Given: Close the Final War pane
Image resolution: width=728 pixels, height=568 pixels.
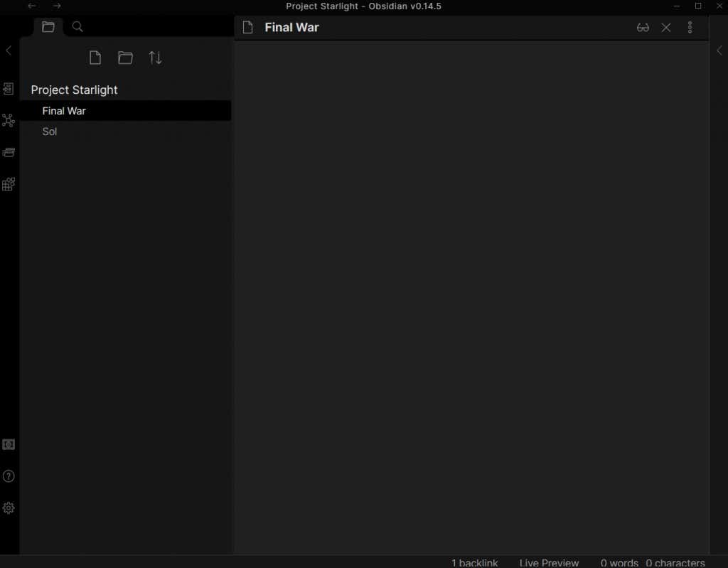Looking at the screenshot, I should (x=666, y=28).
